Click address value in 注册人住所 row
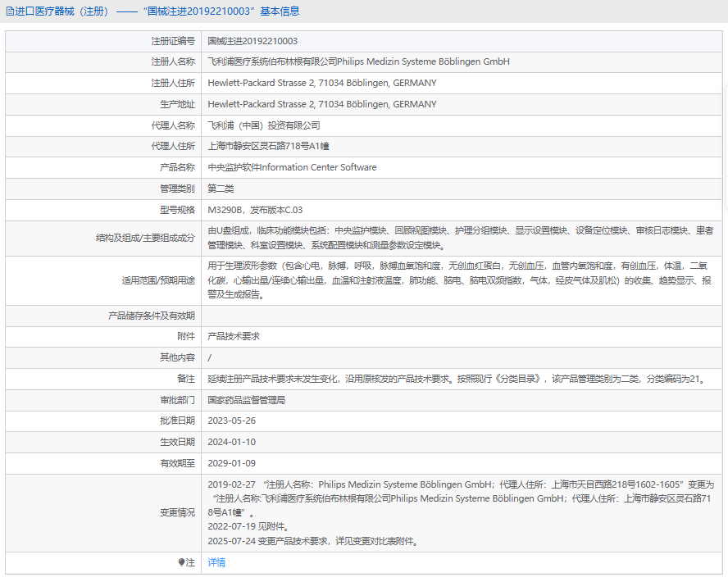 321,83
